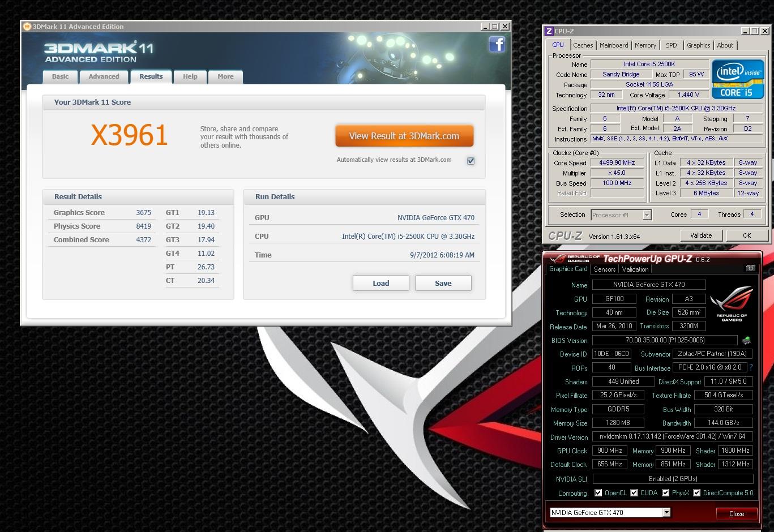Click the Combined Score 4372 value
Screen dimensions: 774x532
tap(144, 240)
